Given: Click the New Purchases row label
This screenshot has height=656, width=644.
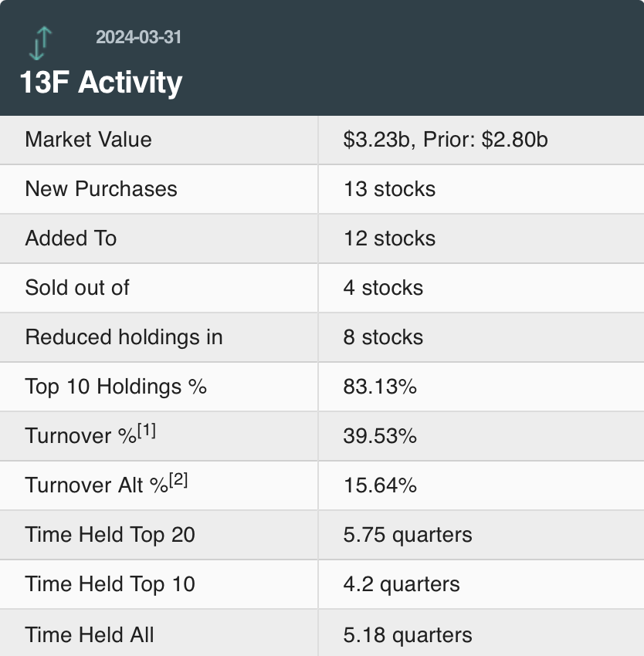Looking at the screenshot, I should [x=101, y=188].
